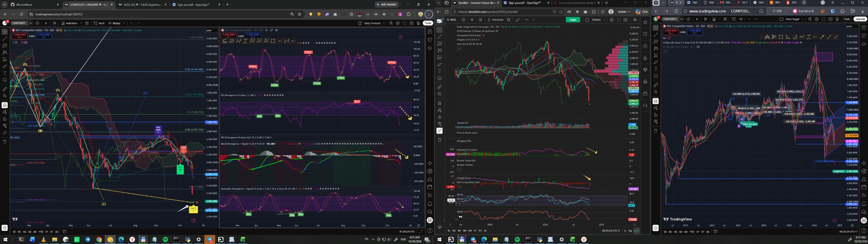The height and width of the screenshot is (244, 868).
Task: Toggle auto scale in Stockbit chart footer
Action: 636,231
